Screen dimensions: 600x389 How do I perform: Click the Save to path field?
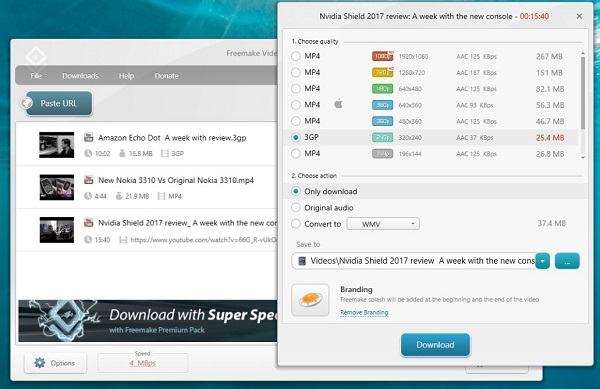pyautogui.click(x=413, y=261)
